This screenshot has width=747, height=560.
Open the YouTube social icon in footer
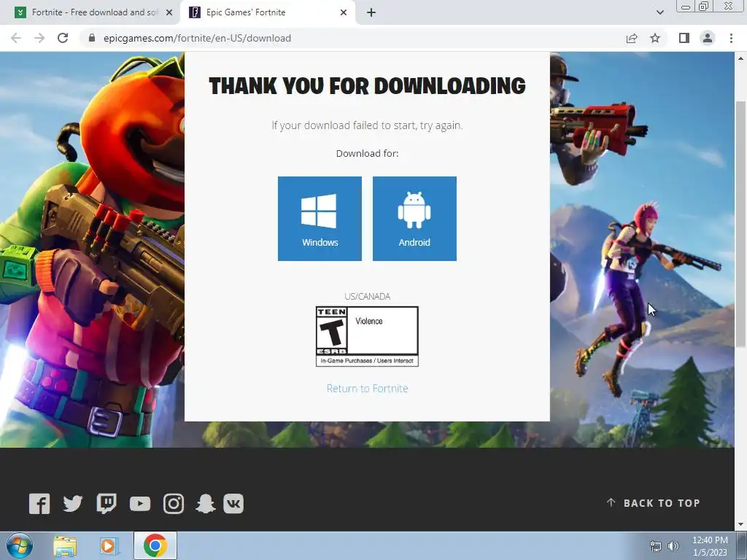point(140,504)
